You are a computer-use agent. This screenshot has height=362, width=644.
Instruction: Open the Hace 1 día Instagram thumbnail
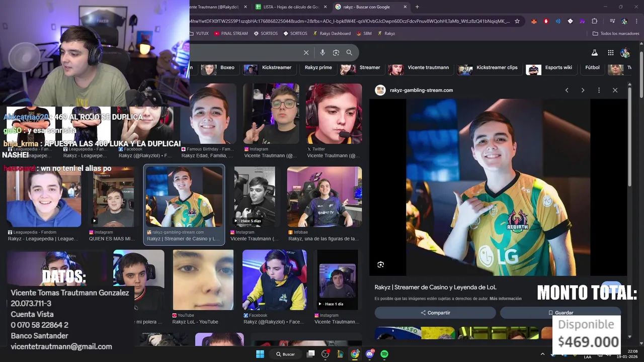[x=337, y=280]
